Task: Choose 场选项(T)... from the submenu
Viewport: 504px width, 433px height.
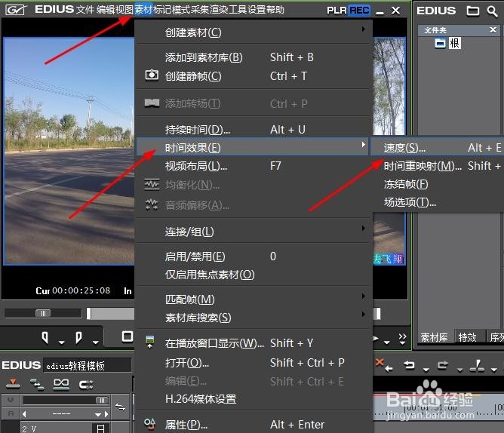Action: [x=437, y=202]
